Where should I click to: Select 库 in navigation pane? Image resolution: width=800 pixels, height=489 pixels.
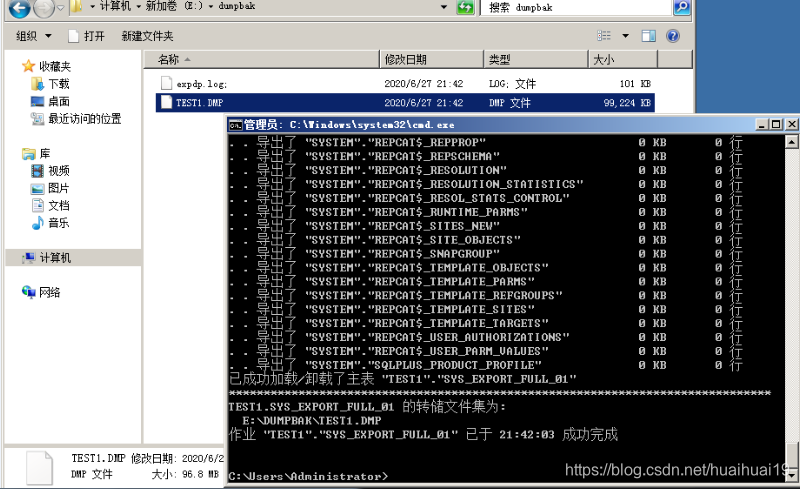point(36,153)
